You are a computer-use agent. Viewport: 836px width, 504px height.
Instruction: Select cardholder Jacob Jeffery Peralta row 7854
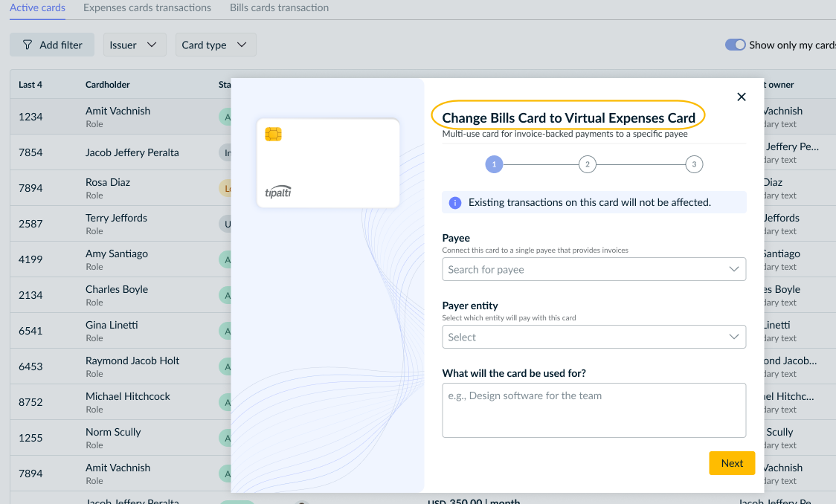pos(132,152)
